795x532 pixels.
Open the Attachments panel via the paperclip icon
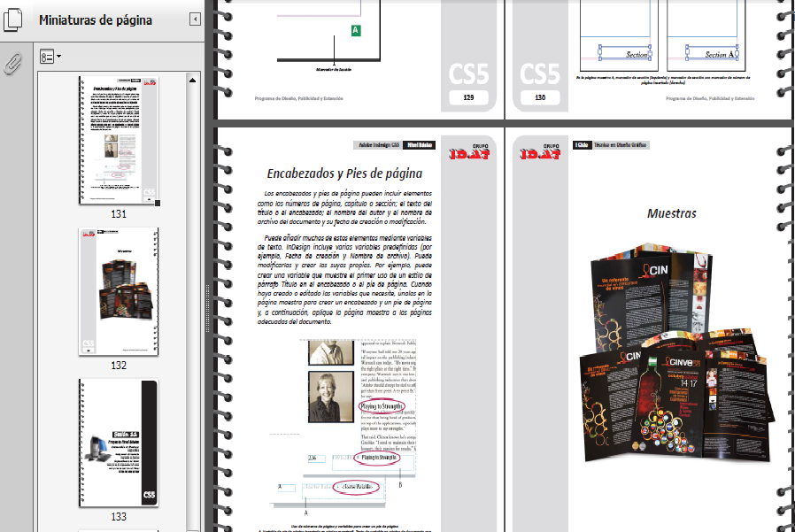(x=12, y=62)
